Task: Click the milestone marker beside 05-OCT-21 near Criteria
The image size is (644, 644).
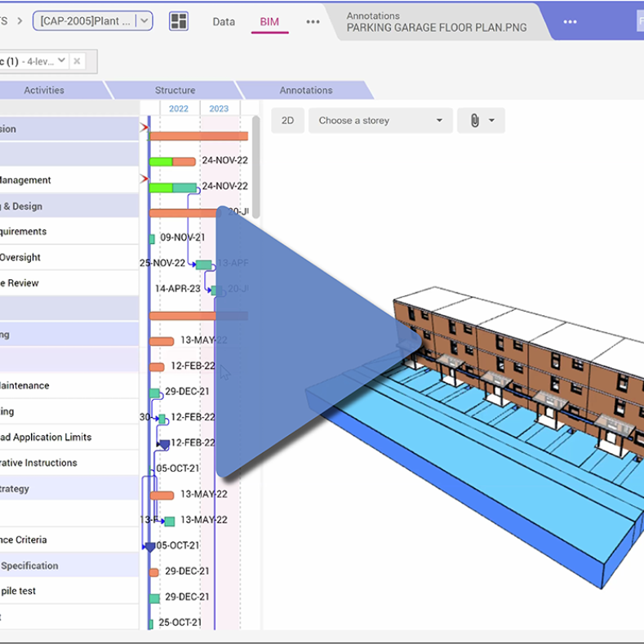Action: click(x=150, y=547)
